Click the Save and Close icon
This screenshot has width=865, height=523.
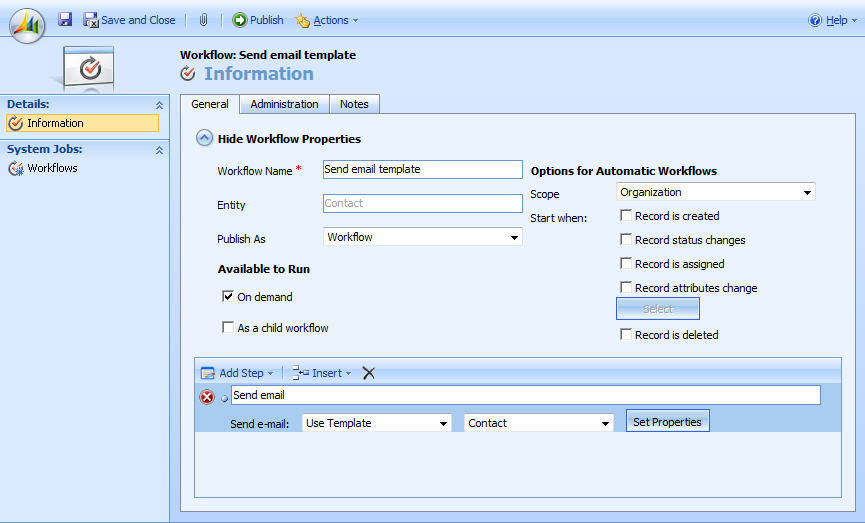coord(91,20)
